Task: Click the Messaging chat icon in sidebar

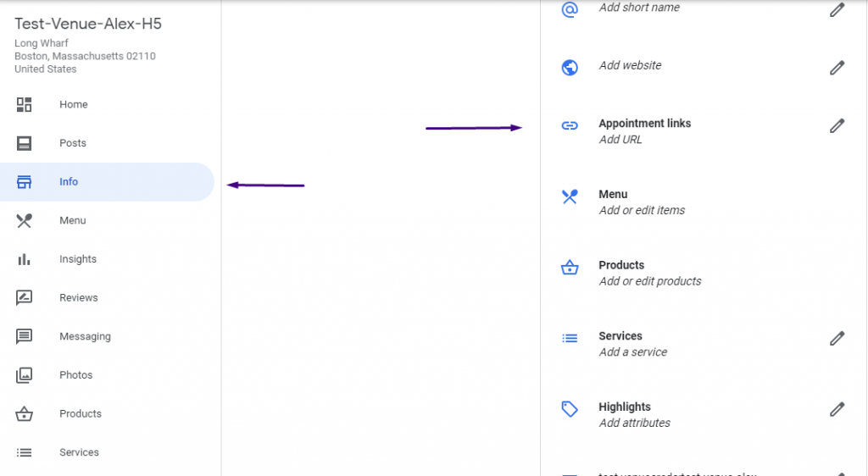Action: coord(24,337)
